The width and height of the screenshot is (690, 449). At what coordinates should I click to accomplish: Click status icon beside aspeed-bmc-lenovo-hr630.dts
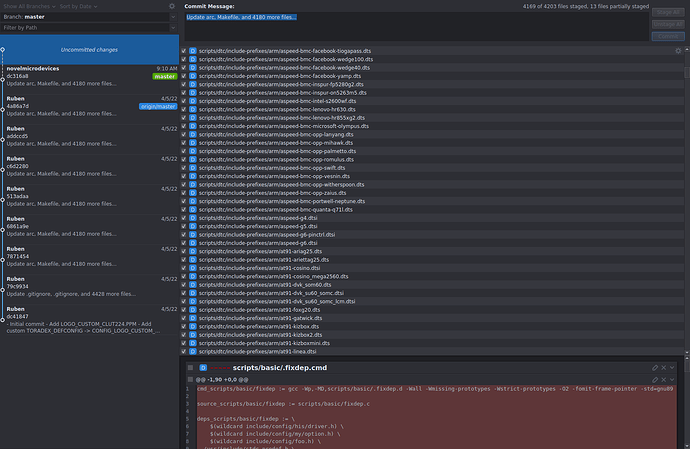coord(193,110)
